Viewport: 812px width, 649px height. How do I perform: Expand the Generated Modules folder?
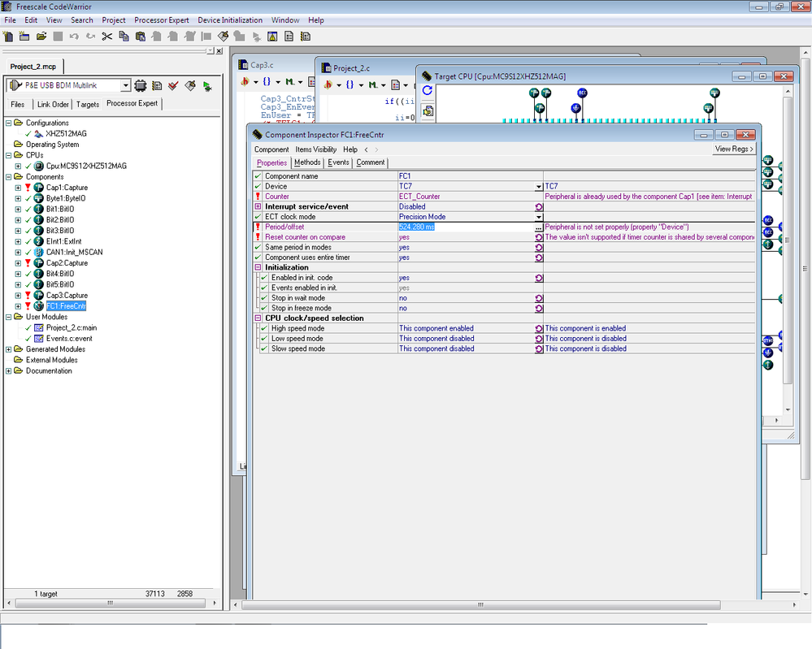(8, 349)
